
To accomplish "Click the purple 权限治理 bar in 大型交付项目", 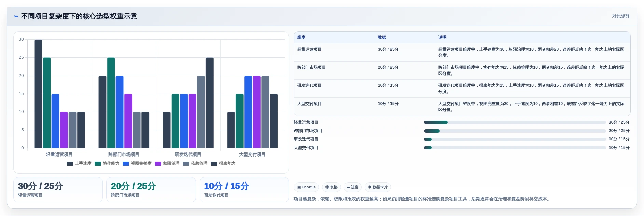I will click(257, 112).
